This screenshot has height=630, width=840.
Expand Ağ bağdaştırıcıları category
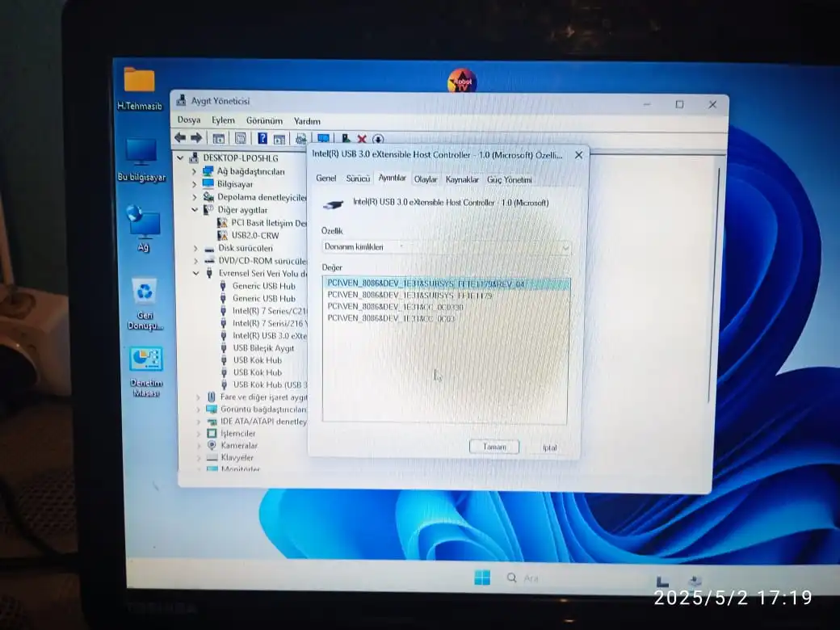(194, 171)
